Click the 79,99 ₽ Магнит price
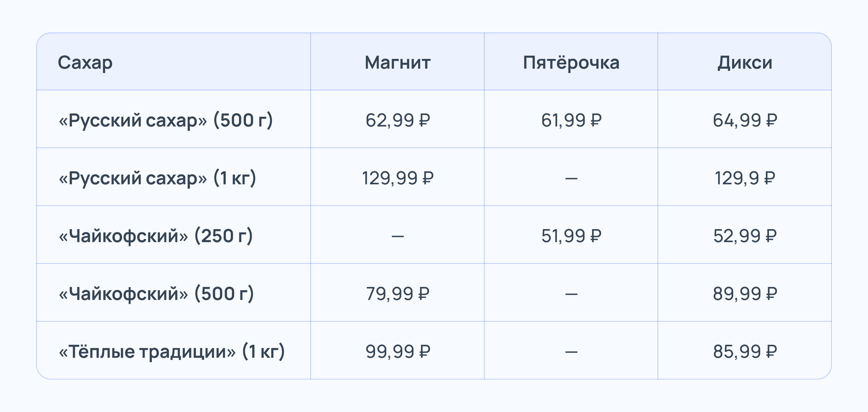868x412 pixels. 397,293
